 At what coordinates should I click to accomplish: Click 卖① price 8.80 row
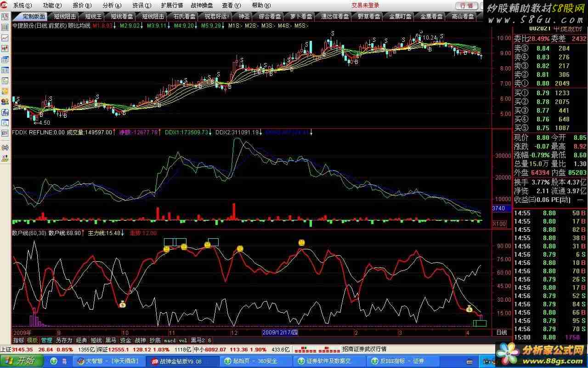click(x=549, y=83)
